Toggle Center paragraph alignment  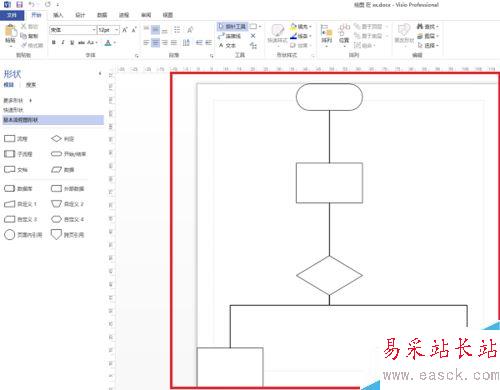click(155, 43)
